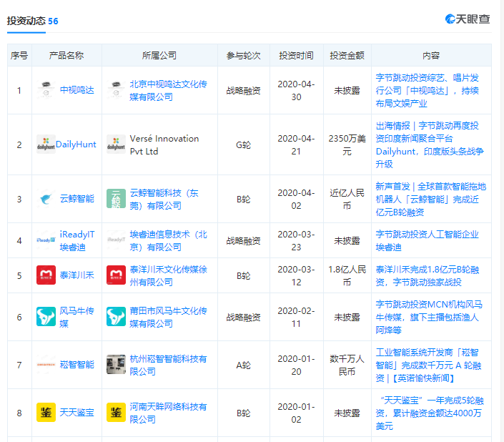The height and width of the screenshot is (442, 504).
Task: Click the red 泰洋川禾 product logo
Action: (x=46, y=275)
